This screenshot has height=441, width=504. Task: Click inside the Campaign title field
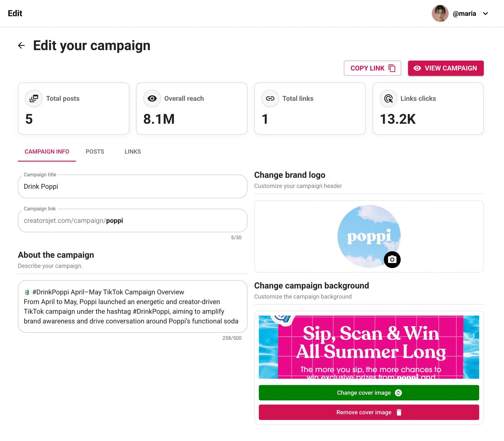tap(132, 186)
